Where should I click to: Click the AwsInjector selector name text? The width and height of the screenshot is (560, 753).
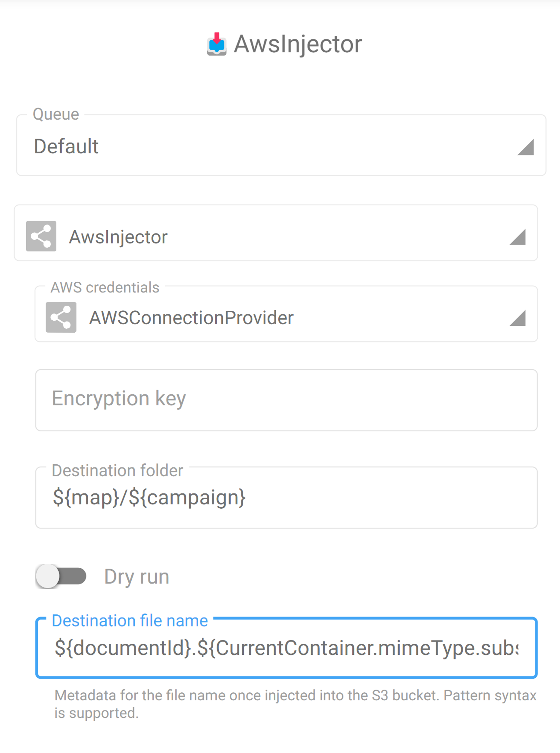tap(118, 237)
